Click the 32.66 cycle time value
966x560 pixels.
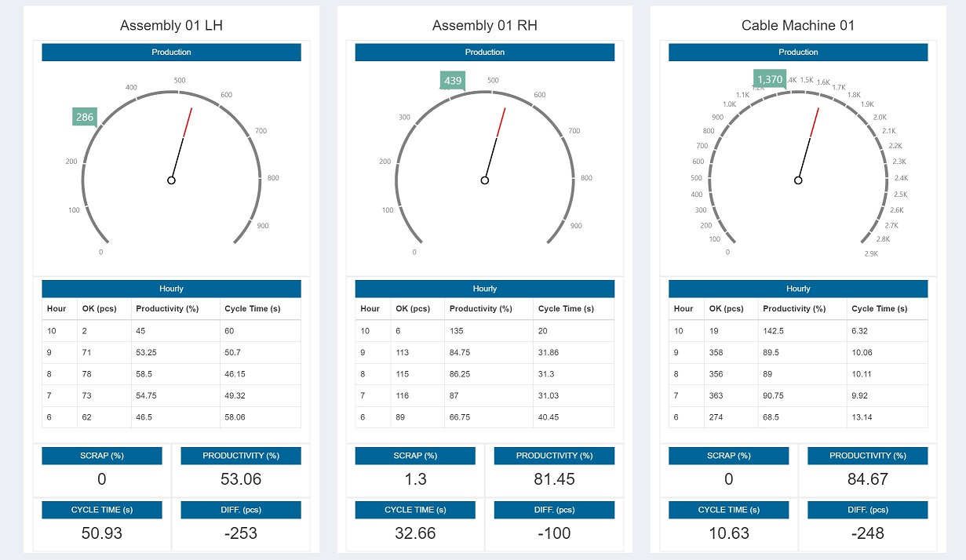click(x=415, y=533)
